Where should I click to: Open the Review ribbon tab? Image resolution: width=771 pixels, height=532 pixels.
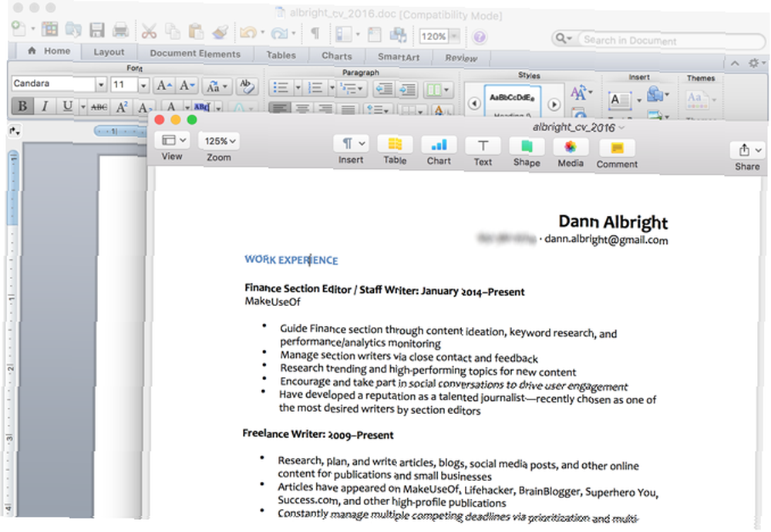[x=461, y=58]
